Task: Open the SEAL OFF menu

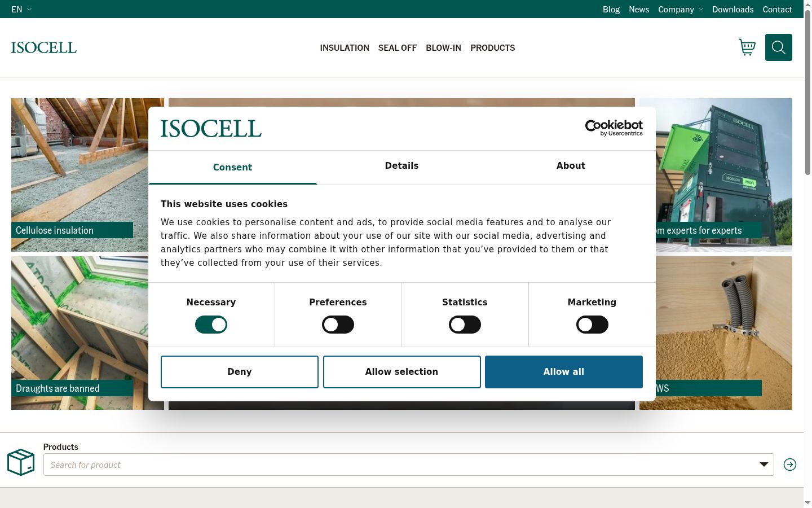Action: point(398,47)
